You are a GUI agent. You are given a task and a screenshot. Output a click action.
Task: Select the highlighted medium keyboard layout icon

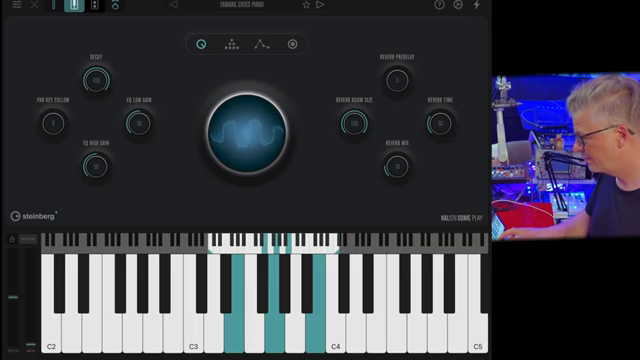coord(74,5)
